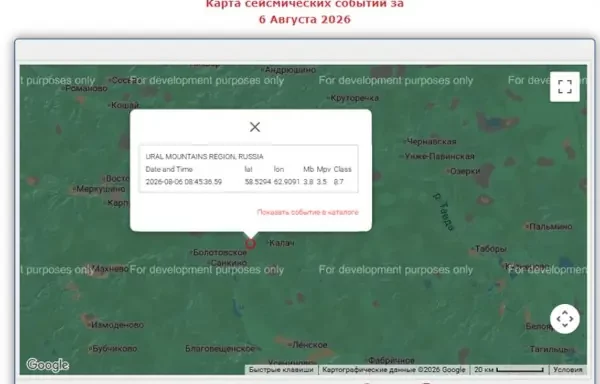Image resolution: width=600 pixels, height=384 pixels.
Task: Click the 'Class' column header
Action: pyautogui.click(x=342, y=169)
